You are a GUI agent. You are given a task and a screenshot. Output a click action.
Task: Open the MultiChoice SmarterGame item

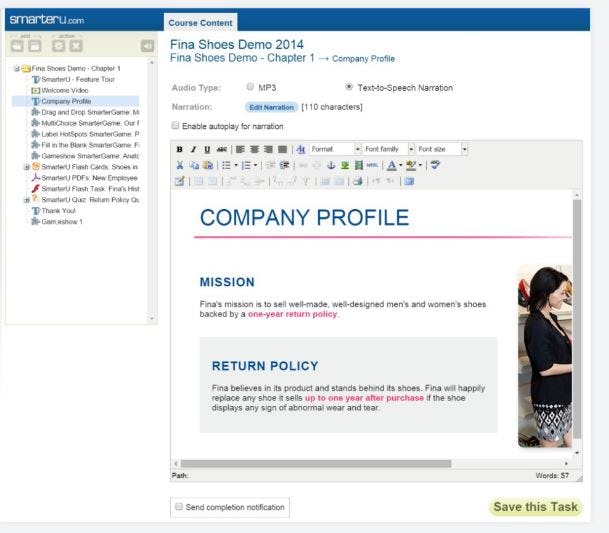pos(90,123)
